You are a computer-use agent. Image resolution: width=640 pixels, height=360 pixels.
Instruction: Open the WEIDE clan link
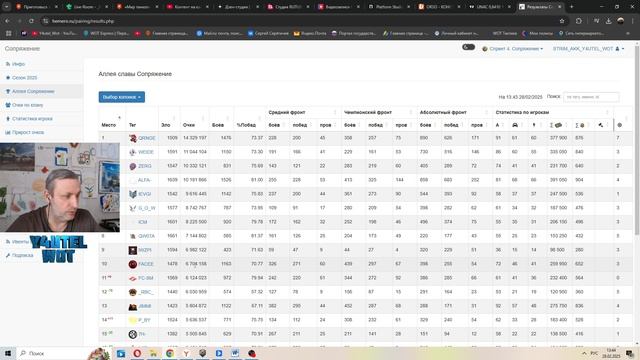coord(146,152)
